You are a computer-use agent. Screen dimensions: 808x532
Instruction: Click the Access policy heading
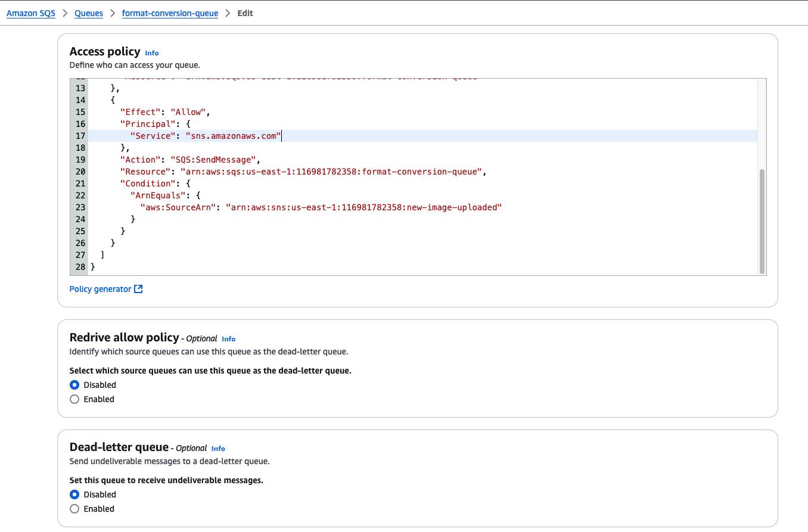click(105, 52)
